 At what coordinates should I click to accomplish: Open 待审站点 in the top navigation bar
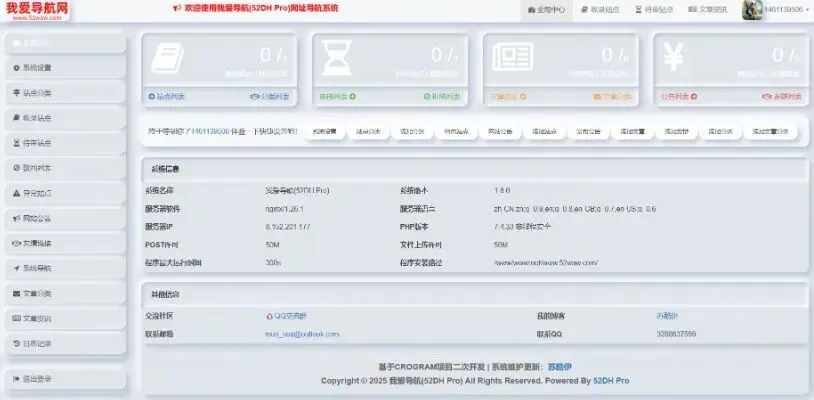coord(654,10)
